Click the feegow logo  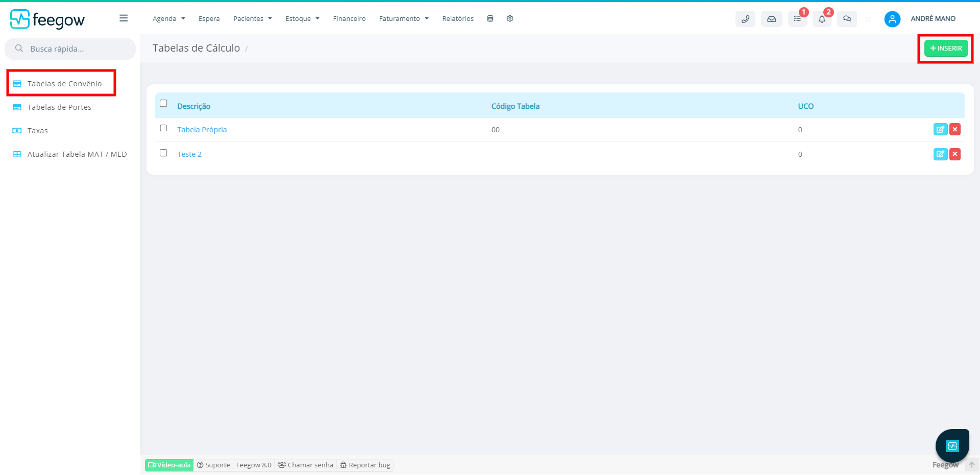(x=47, y=19)
